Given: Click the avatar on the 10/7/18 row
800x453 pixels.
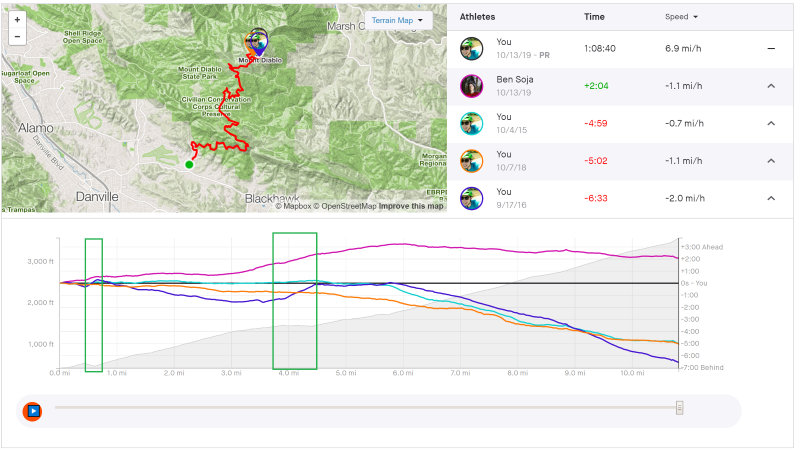Looking at the screenshot, I should pyautogui.click(x=472, y=160).
